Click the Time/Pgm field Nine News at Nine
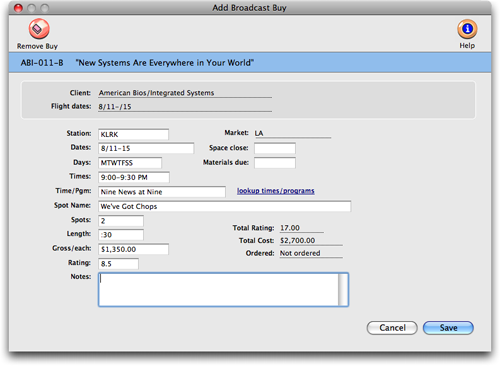The image size is (500, 366). pos(162,192)
